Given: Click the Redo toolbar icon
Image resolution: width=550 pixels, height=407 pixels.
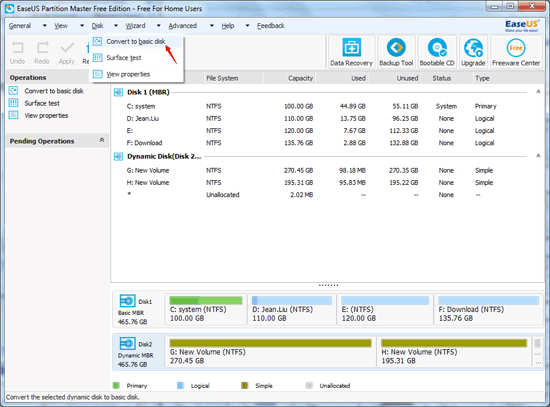Looking at the screenshot, I should (x=42, y=48).
